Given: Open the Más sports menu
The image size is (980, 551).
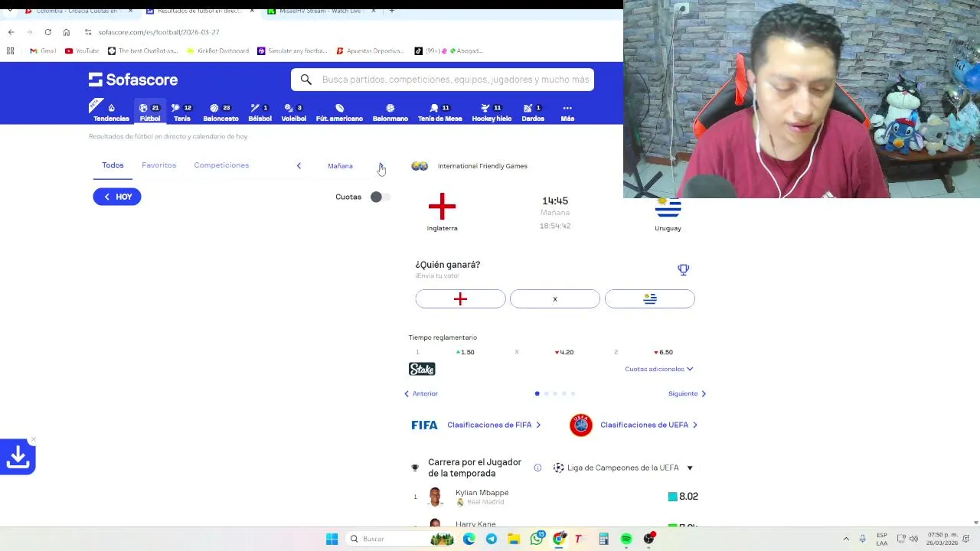Looking at the screenshot, I should coord(567,112).
